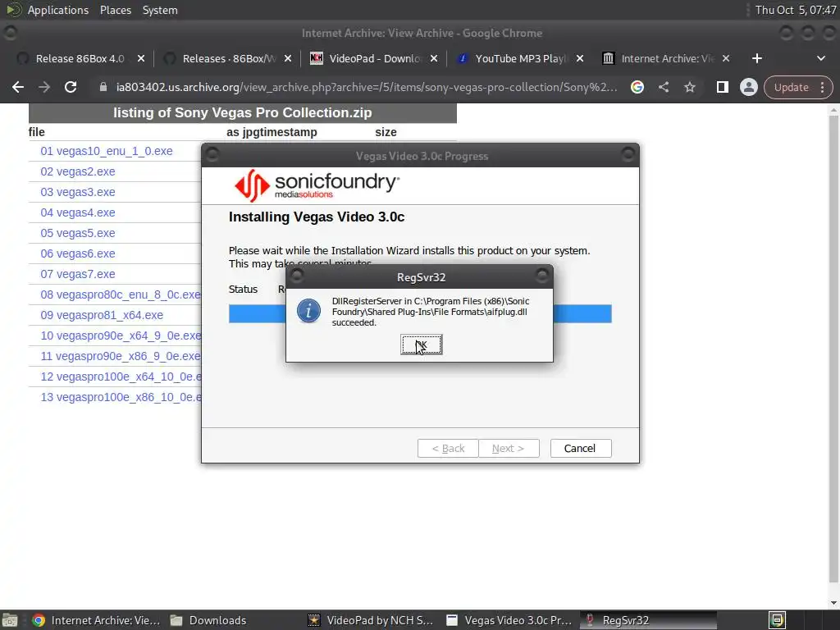Click the Sonic Foundry logo in the installer
This screenshot has height=630, width=840.
click(x=317, y=185)
